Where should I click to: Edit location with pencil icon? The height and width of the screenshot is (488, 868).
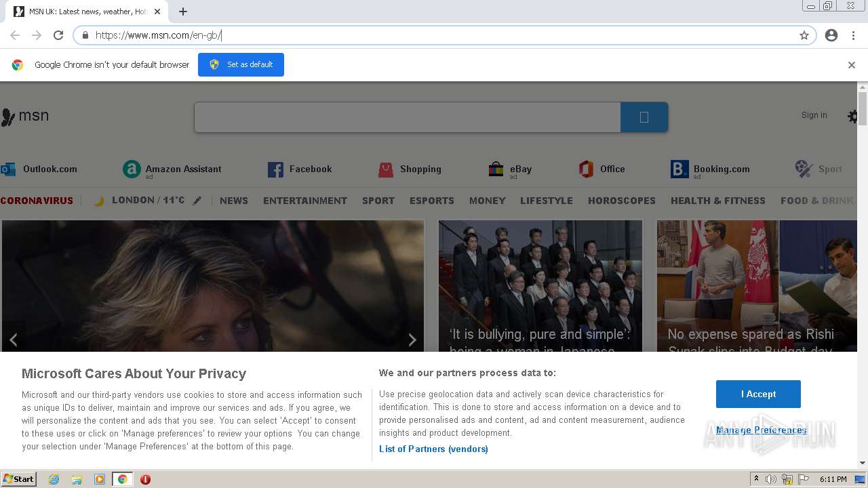[197, 201]
